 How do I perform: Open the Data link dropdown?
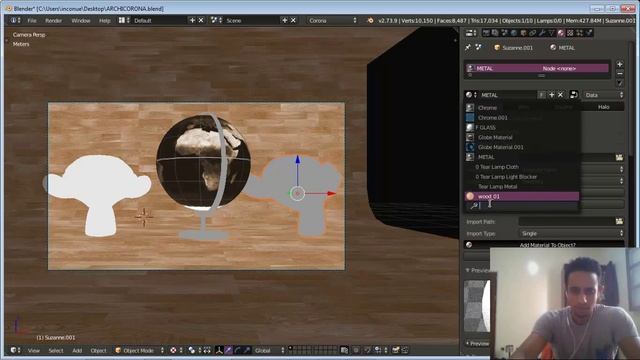tap(604, 95)
